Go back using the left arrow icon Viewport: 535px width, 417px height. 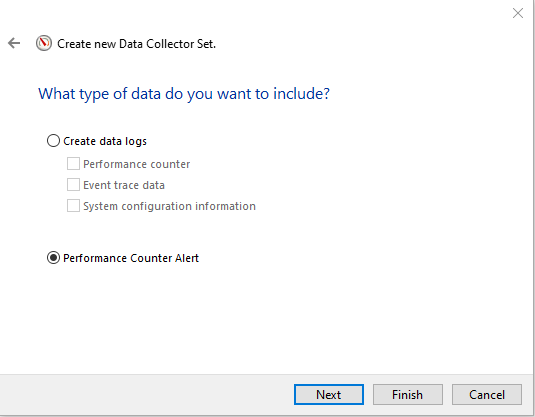pyautogui.click(x=14, y=43)
